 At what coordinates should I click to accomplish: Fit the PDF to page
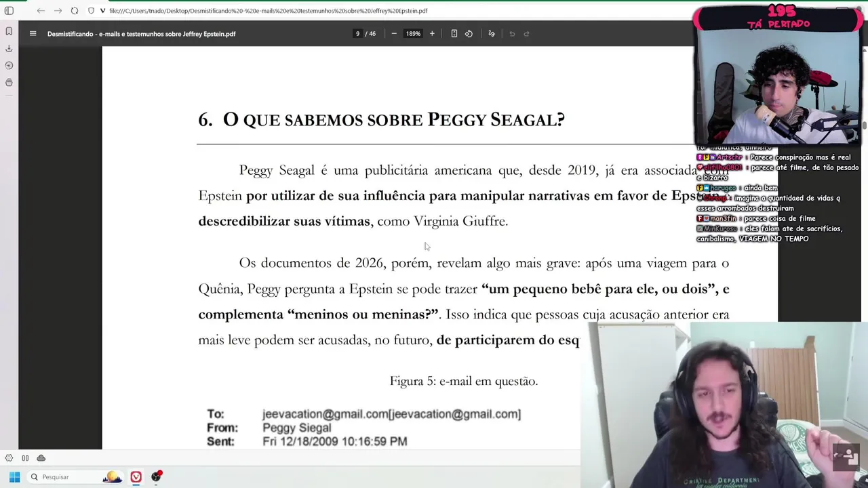coord(454,34)
